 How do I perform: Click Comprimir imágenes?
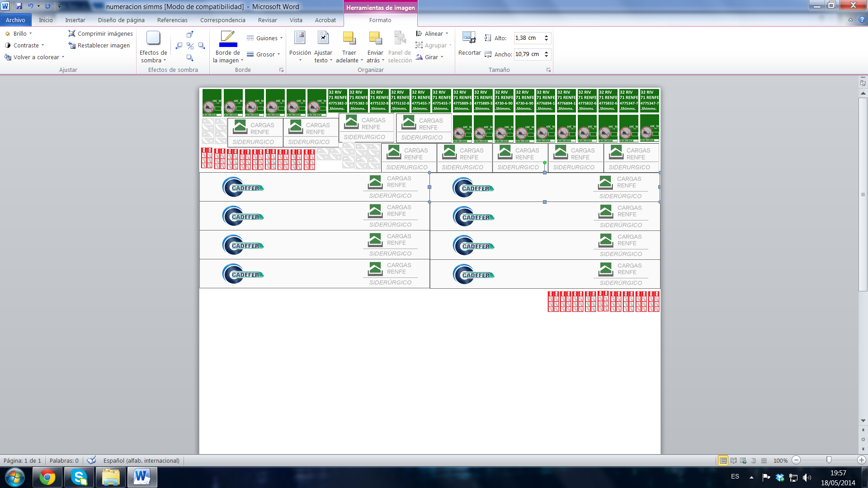point(100,33)
